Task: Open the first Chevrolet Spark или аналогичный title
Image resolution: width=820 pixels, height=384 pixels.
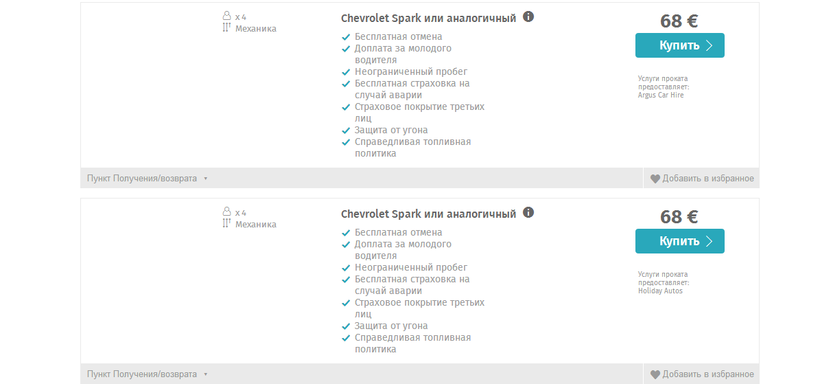Action: 428,18
